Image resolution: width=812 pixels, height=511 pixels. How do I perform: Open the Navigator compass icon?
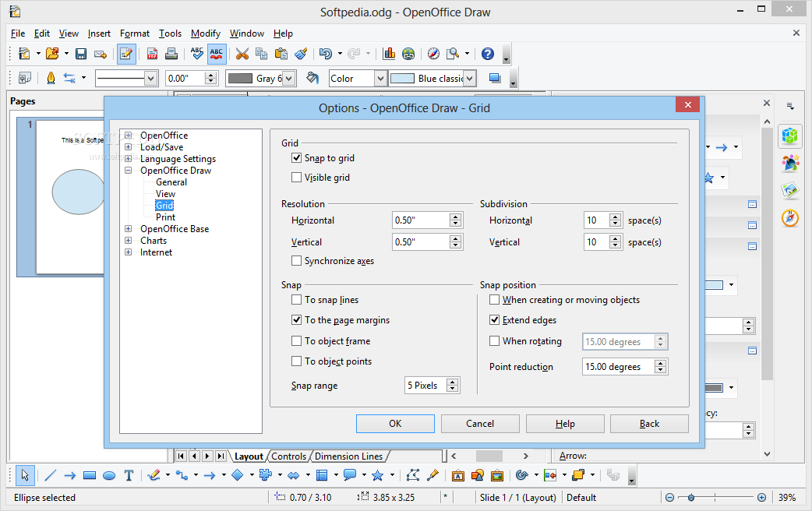pos(433,54)
